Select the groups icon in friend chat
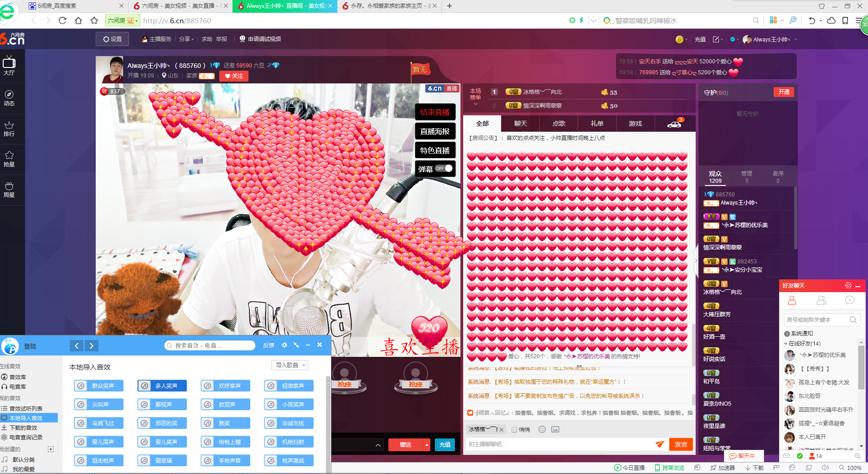Viewport: 868px width, 474px height. click(x=821, y=300)
